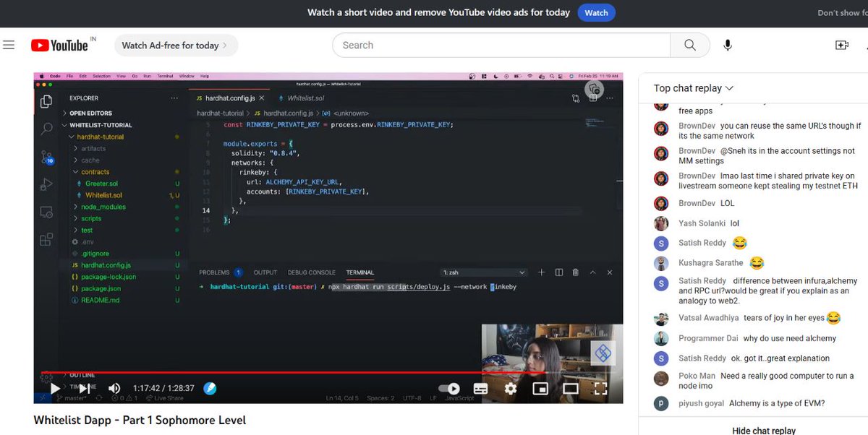Go to the YouTube home logo
The width and height of the screenshot is (868, 435).
[x=59, y=46]
